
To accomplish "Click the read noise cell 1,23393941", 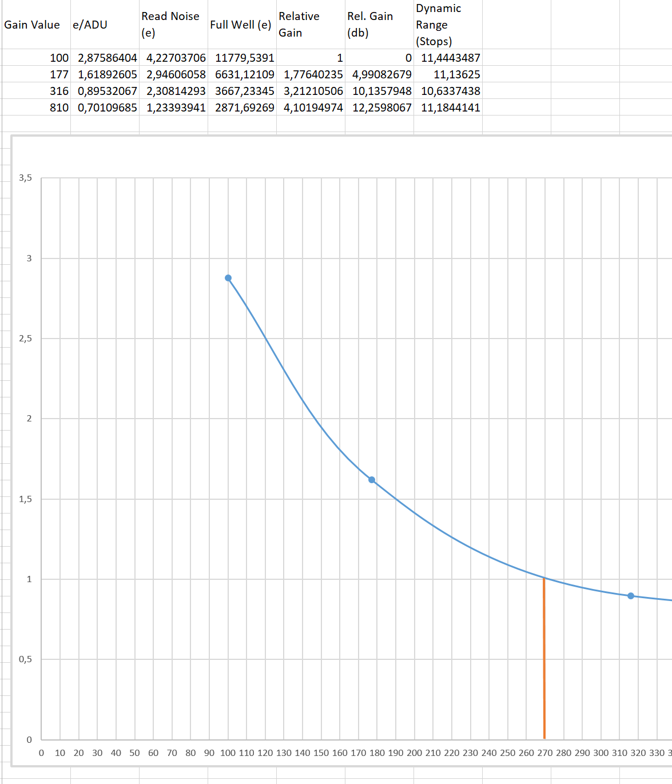I will [176, 108].
